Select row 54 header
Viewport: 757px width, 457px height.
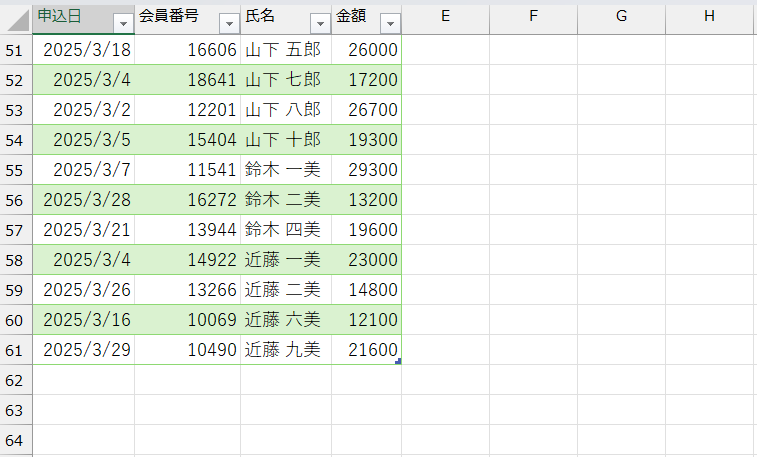pos(16,139)
